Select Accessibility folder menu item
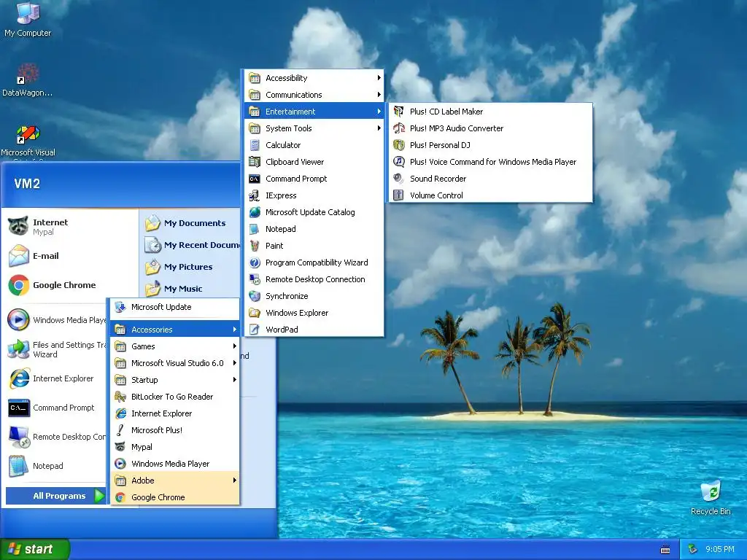Viewport: 747px width, 560px height. [x=314, y=77]
